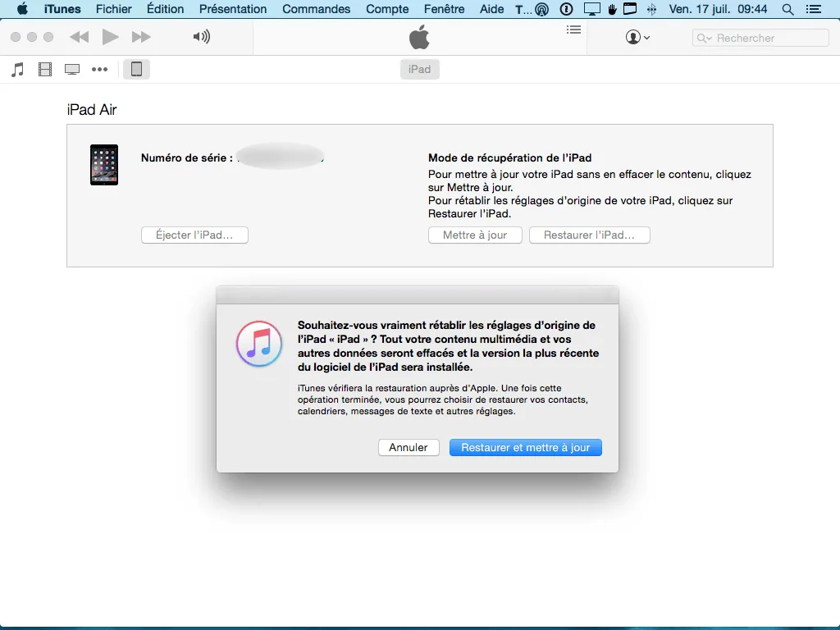The height and width of the screenshot is (630, 840).
Task: Open the account user dropdown
Action: [637, 38]
